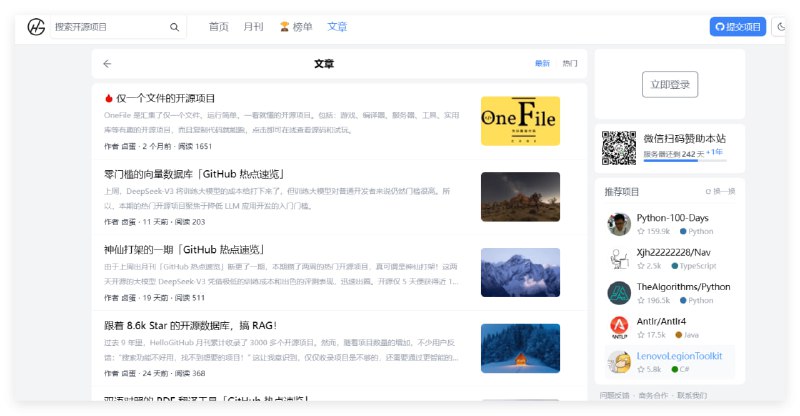Click TheAlgorithms/Python avatar icon
Image resolution: width=800 pixels, height=416 pixels.
(x=619, y=293)
